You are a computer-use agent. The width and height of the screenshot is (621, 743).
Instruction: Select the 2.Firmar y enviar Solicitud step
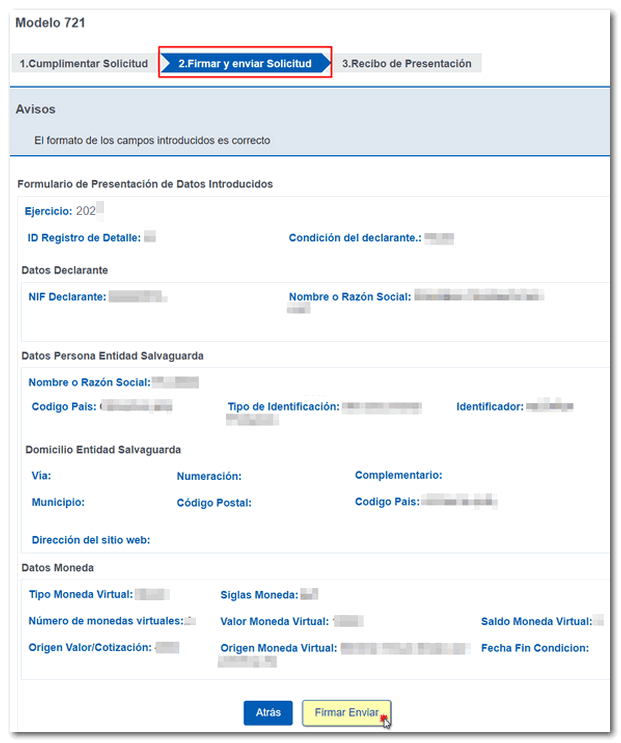[x=244, y=63]
